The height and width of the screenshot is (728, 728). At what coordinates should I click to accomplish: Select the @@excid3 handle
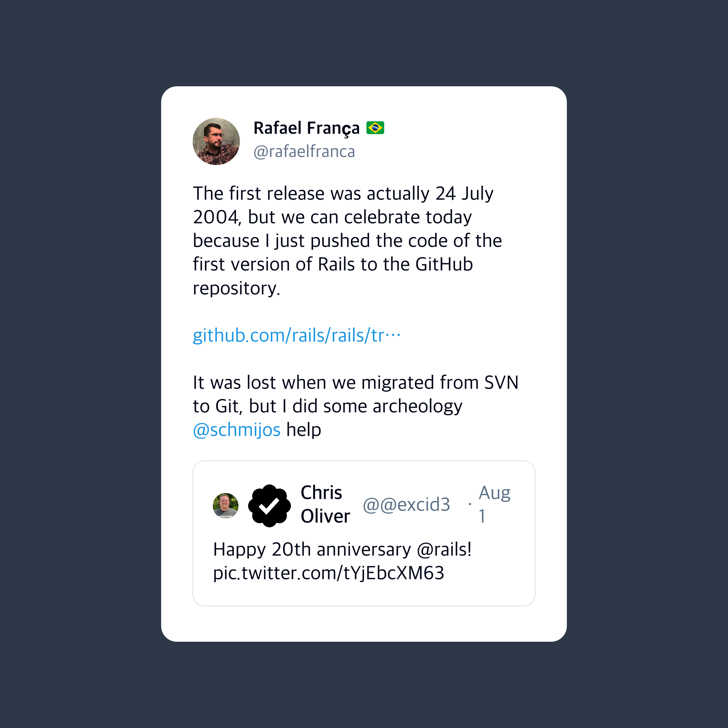[406, 505]
